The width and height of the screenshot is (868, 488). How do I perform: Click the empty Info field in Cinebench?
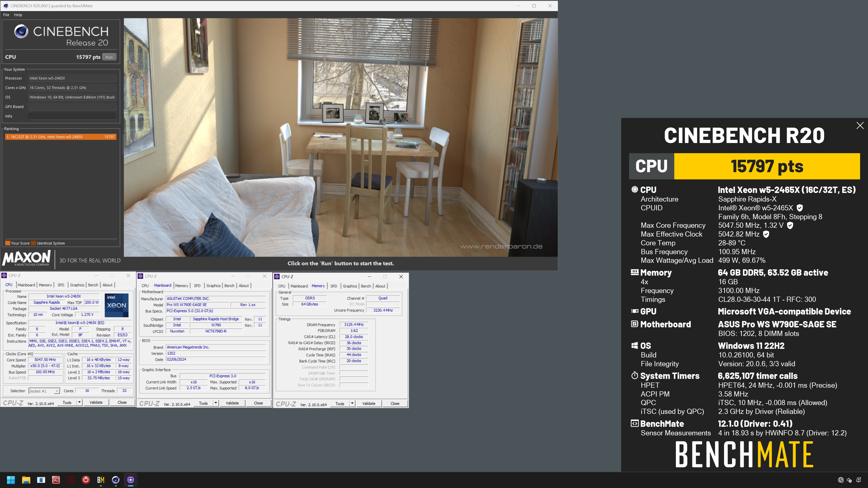click(72, 116)
